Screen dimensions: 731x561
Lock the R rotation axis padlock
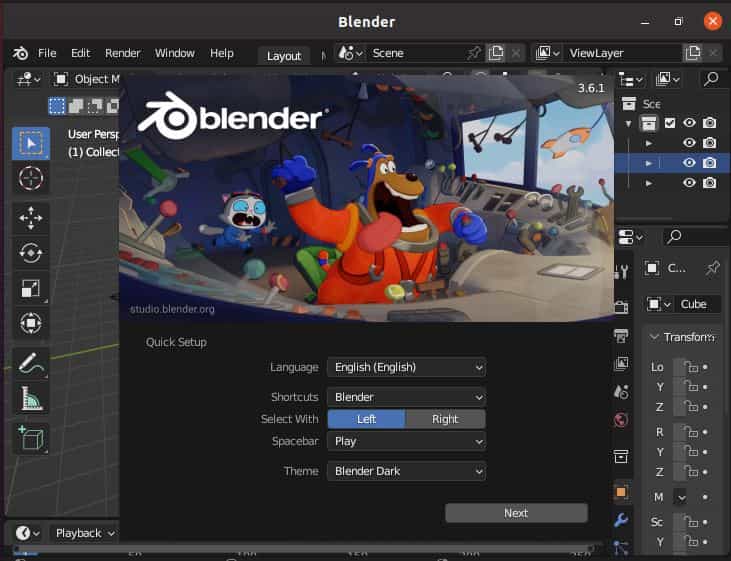tap(692, 432)
